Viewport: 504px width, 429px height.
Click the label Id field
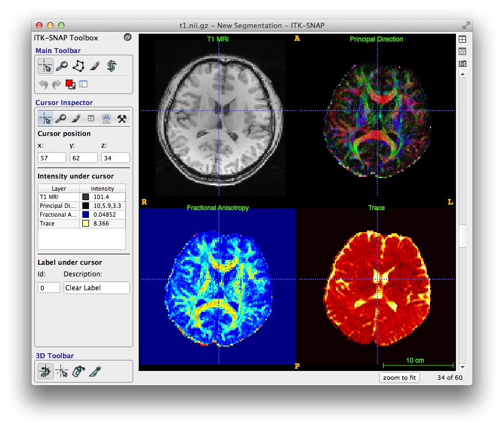coord(49,287)
